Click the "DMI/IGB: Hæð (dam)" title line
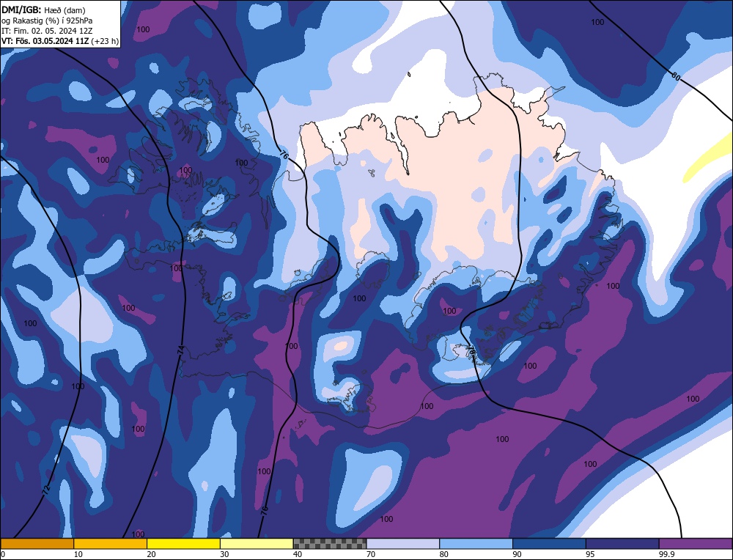This screenshot has height=560, width=733. 43,10
